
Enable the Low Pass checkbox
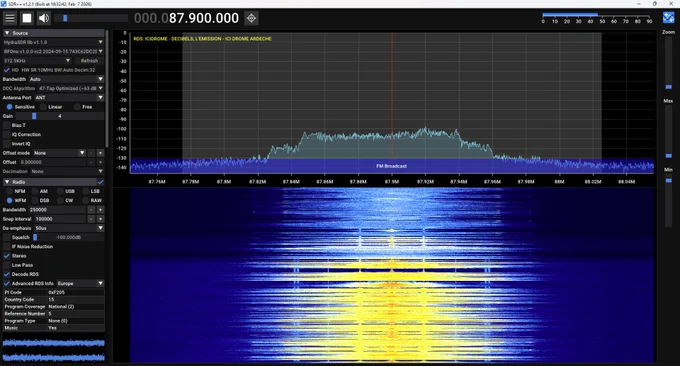click(x=7, y=265)
